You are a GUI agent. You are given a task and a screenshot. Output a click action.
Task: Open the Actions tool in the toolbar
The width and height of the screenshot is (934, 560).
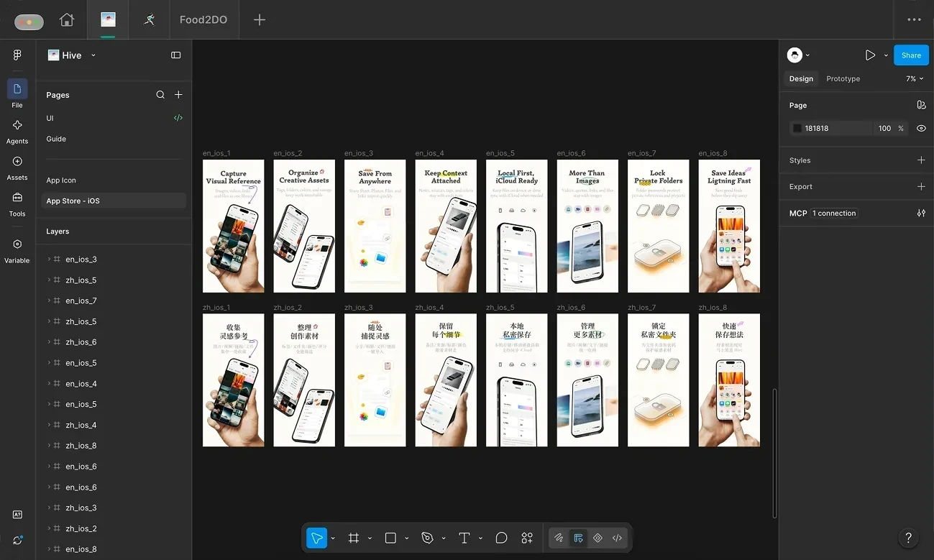527,538
